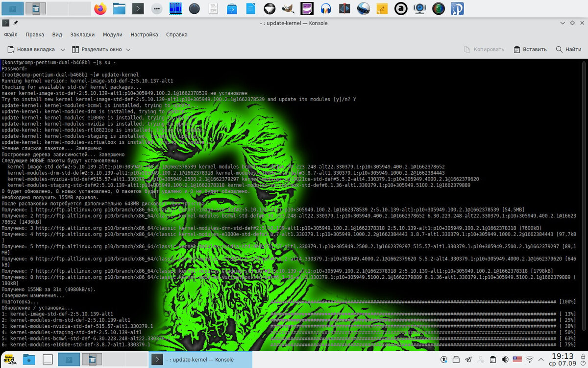Click the blue disc player launcher icon
This screenshot has width=588, height=368.
click(x=364, y=8)
